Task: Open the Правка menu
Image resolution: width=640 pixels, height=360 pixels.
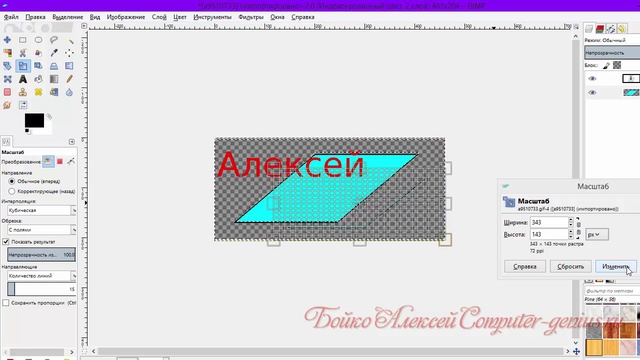Action: pyautogui.click(x=35, y=17)
